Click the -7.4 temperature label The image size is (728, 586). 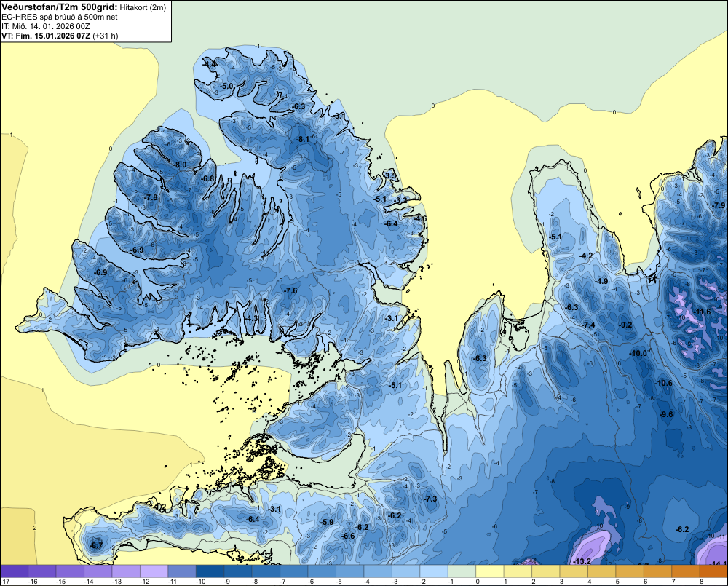[x=588, y=325]
